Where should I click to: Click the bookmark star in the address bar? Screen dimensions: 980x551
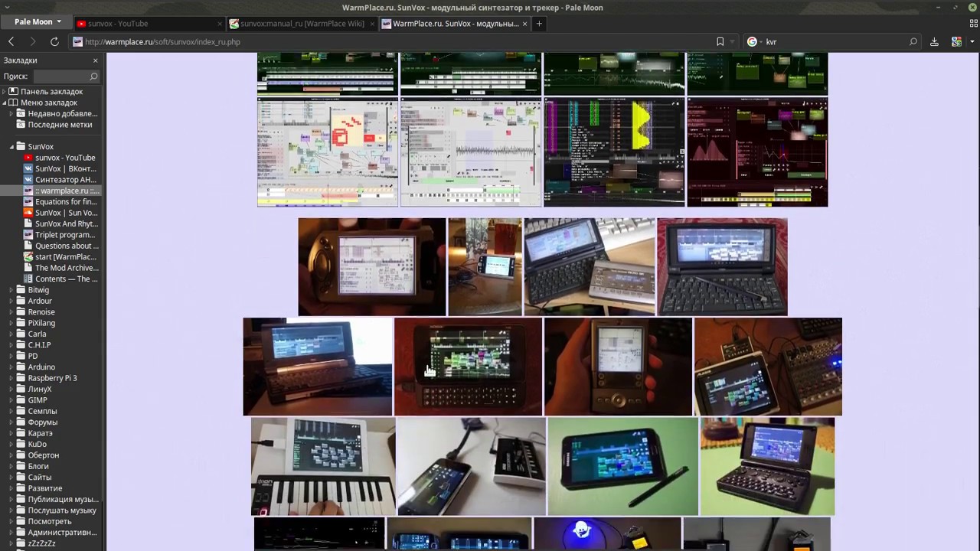click(x=720, y=42)
